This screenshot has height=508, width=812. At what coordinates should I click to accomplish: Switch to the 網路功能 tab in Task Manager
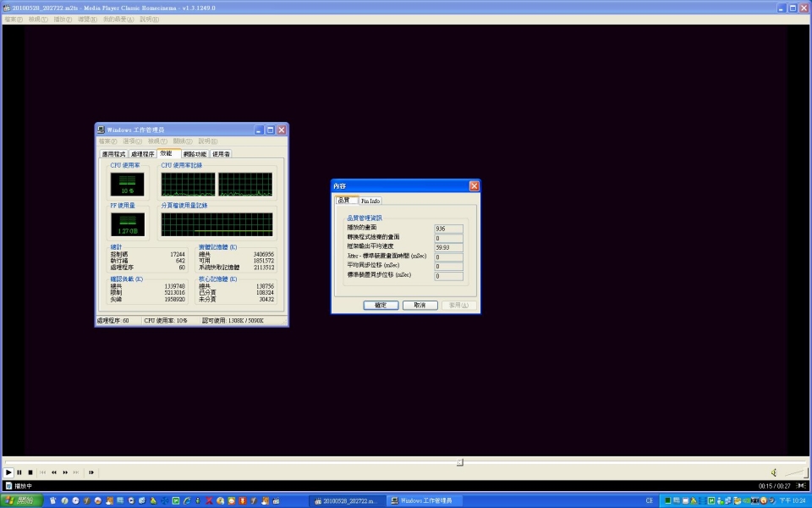(x=195, y=154)
